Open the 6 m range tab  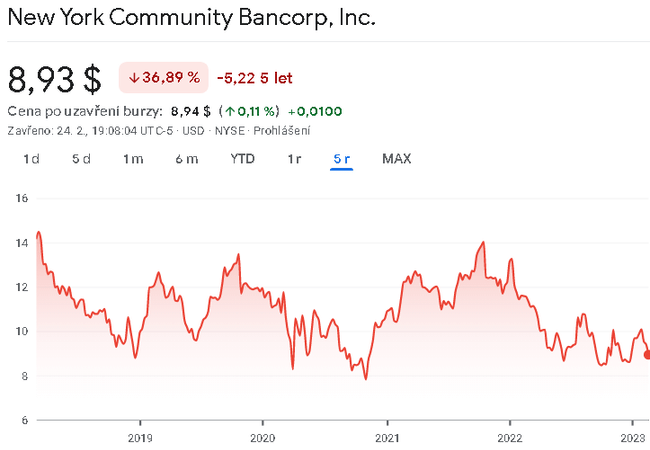click(x=186, y=159)
